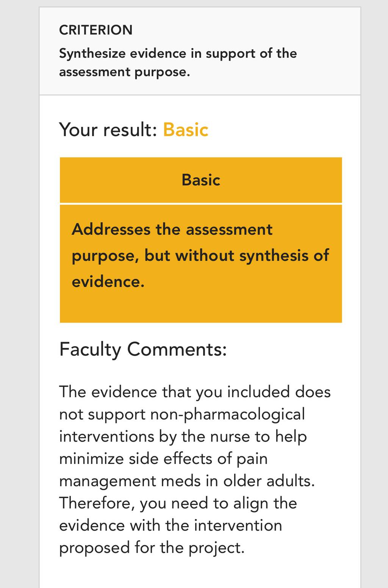Click the 'Faculty Comments:' heading
The image size is (388, 588).
click(x=143, y=349)
